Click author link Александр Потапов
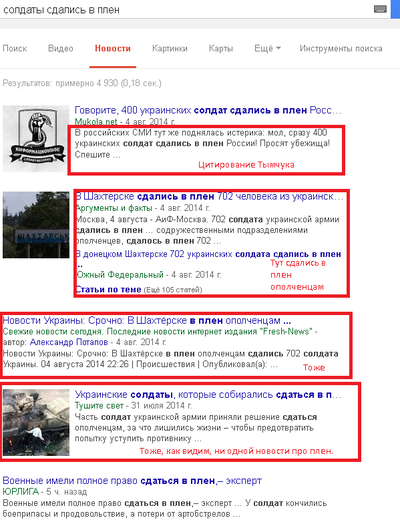 coord(69,342)
